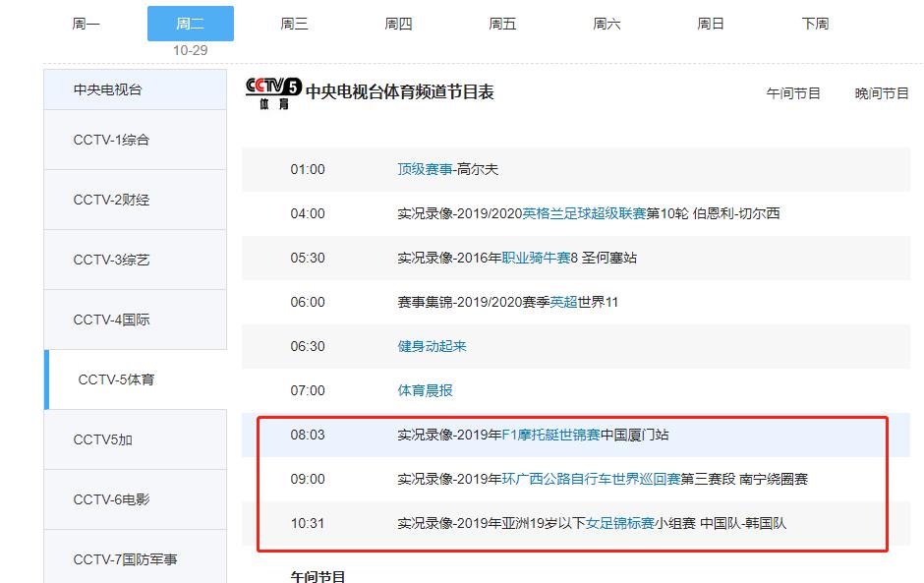Viewport: 924px width, 583px height.
Task: Jump to 晚间节目 section link
Action: pyautogui.click(x=880, y=91)
